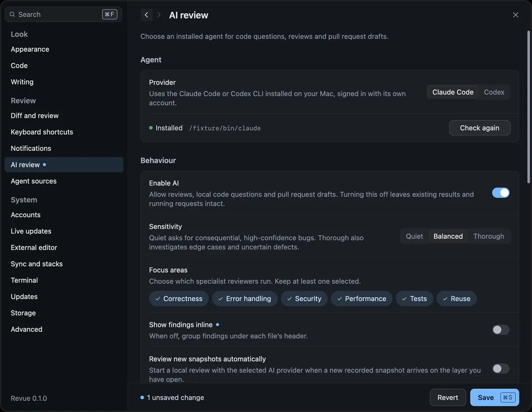Toggle the Performance focus area chip
The height and width of the screenshot is (412, 532).
coord(361,299)
